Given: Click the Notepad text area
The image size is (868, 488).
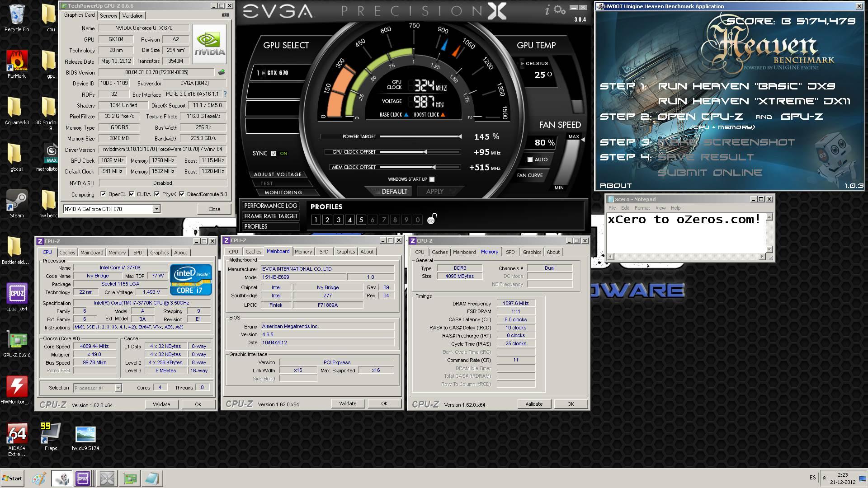Looking at the screenshot, I should [x=686, y=232].
